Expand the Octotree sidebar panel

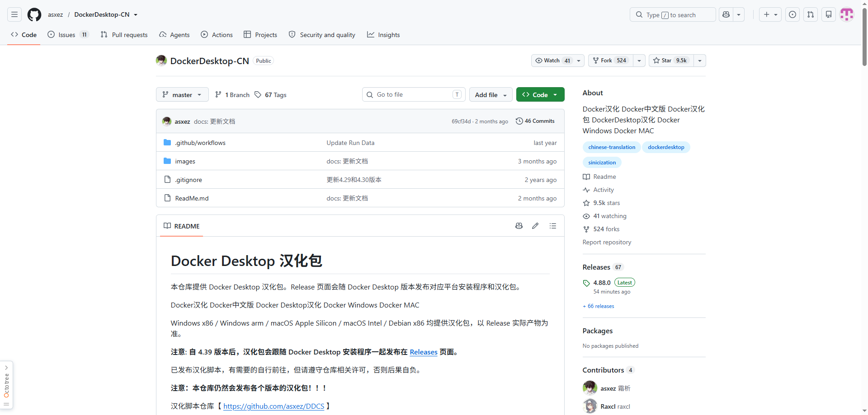[6, 385]
